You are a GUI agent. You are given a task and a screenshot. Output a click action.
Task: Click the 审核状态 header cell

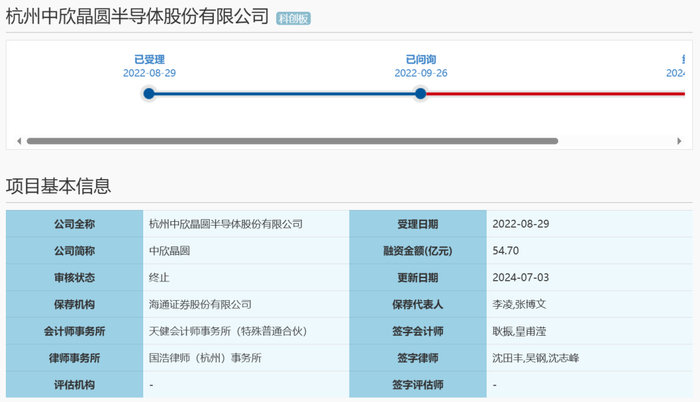click(75, 277)
